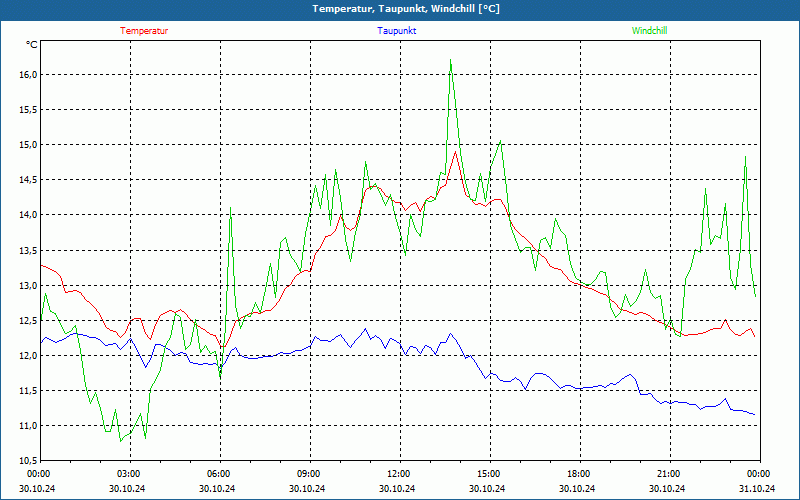Click the 03:00 time axis label
The width and height of the screenshot is (800, 500).
tap(129, 474)
